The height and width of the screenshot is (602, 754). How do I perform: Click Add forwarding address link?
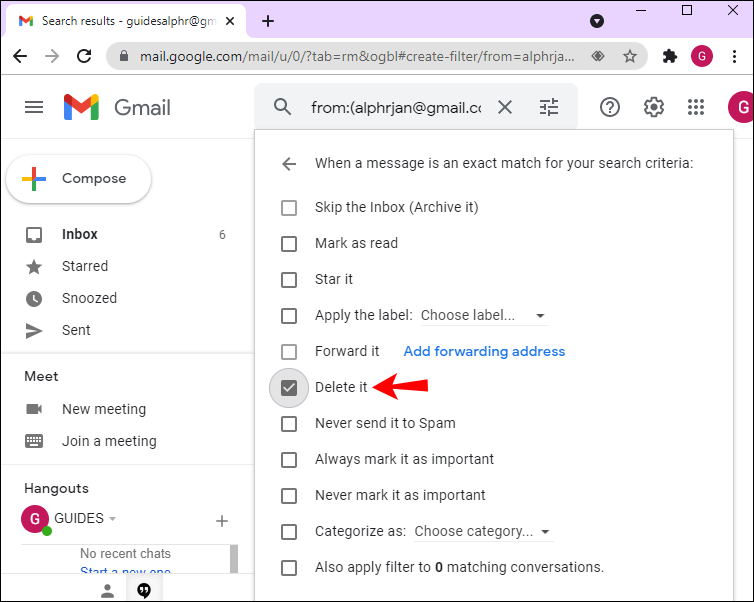pyautogui.click(x=484, y=351)
